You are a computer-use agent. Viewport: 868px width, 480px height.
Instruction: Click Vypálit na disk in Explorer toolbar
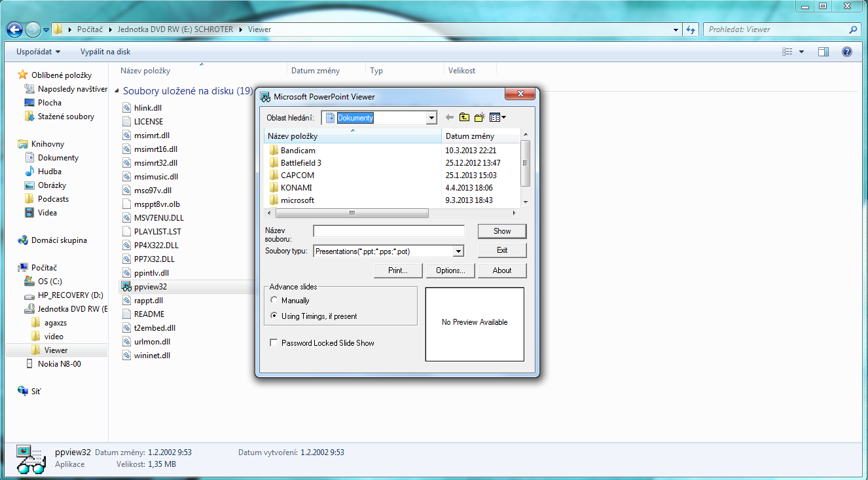click(105, 52)
